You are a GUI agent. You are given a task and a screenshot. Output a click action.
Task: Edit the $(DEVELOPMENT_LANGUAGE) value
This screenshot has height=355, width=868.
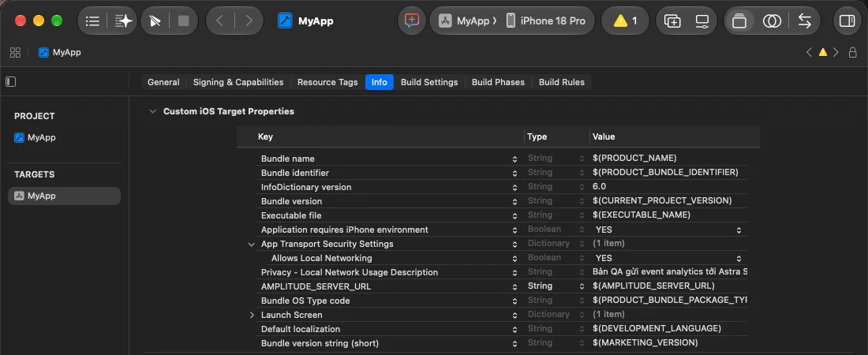tap(657, 328)
